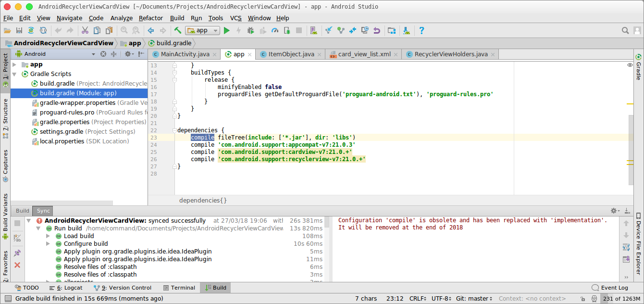The width and height of the screenshot is (644, 304).
Task: Run the app configuration
Action: point(226,30)
